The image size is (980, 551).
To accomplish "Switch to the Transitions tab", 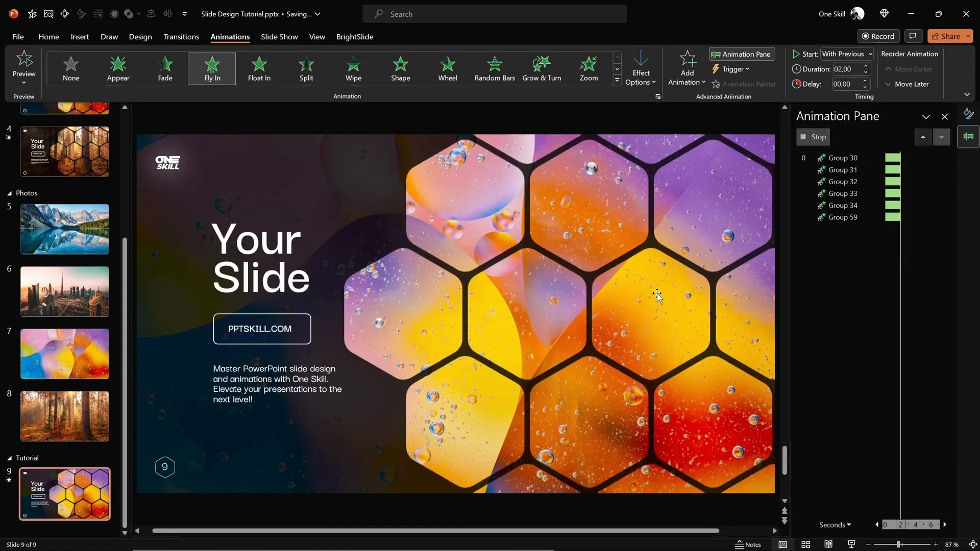I will coord(181,37).
